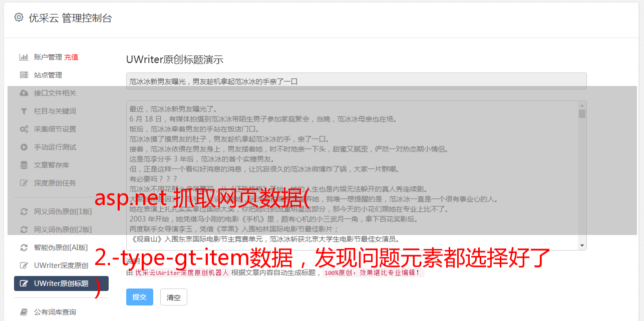Click the book icon for 公有词库查询
644x321 pixels.
pyautogui.click(x=24, y=312)
